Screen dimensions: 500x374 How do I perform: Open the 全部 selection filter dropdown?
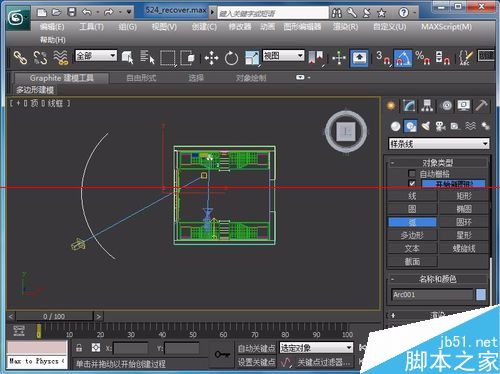pyautogui.click(x=96, y=55)
